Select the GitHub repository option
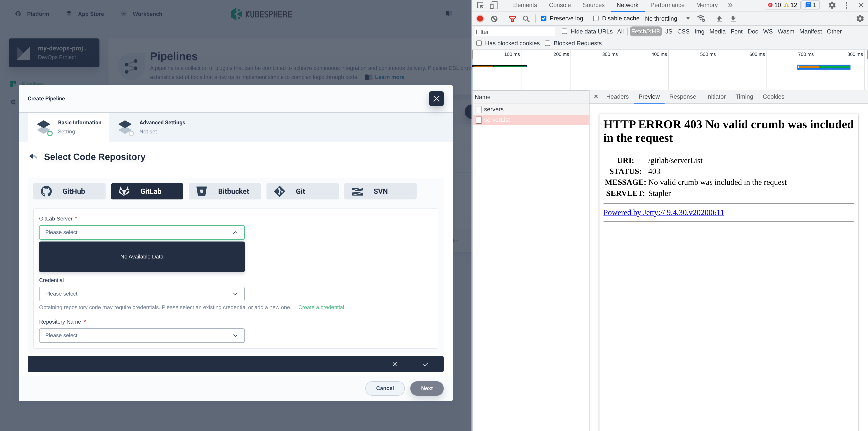The width and height of the screenshot is (868, 431). point(69,191)
